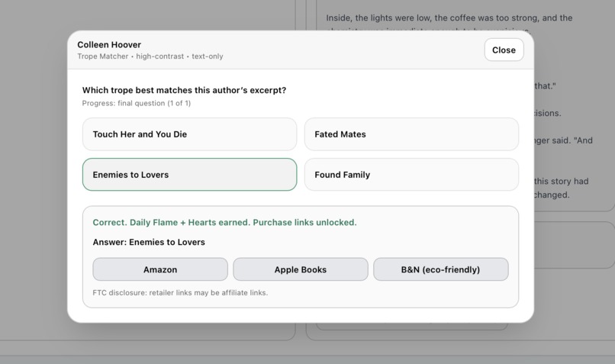Image resolution: width=615 pixels, height=364 pixels.
Task: Select the Found Family trope
Action: (x=411, y=175)
